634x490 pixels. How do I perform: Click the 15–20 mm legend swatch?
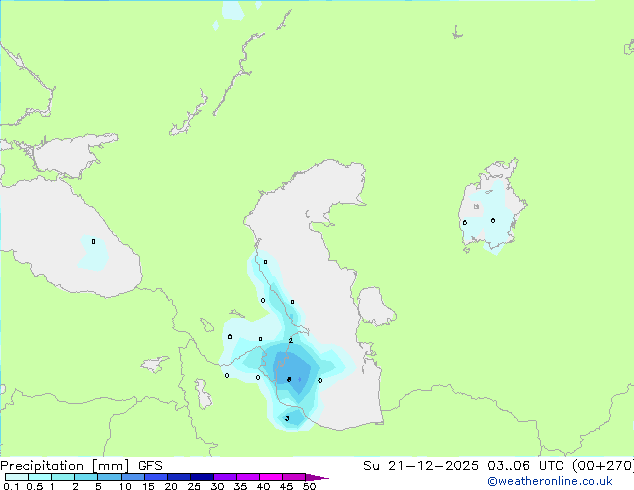point(155,477)
